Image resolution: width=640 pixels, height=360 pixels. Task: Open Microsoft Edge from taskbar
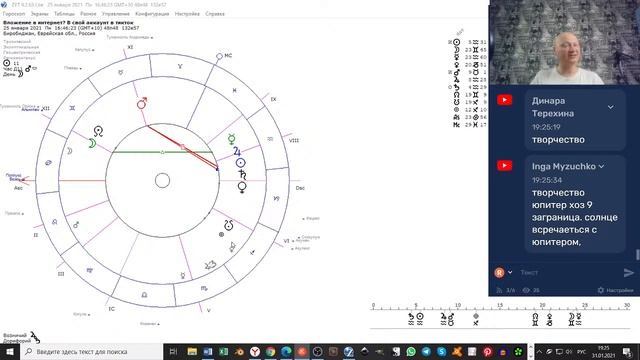[x=286, y=351]
